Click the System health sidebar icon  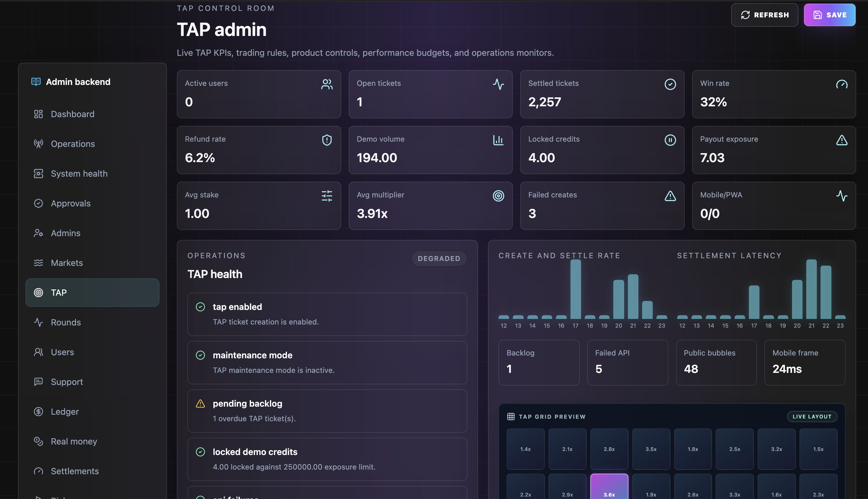click(x=38, y=174)
